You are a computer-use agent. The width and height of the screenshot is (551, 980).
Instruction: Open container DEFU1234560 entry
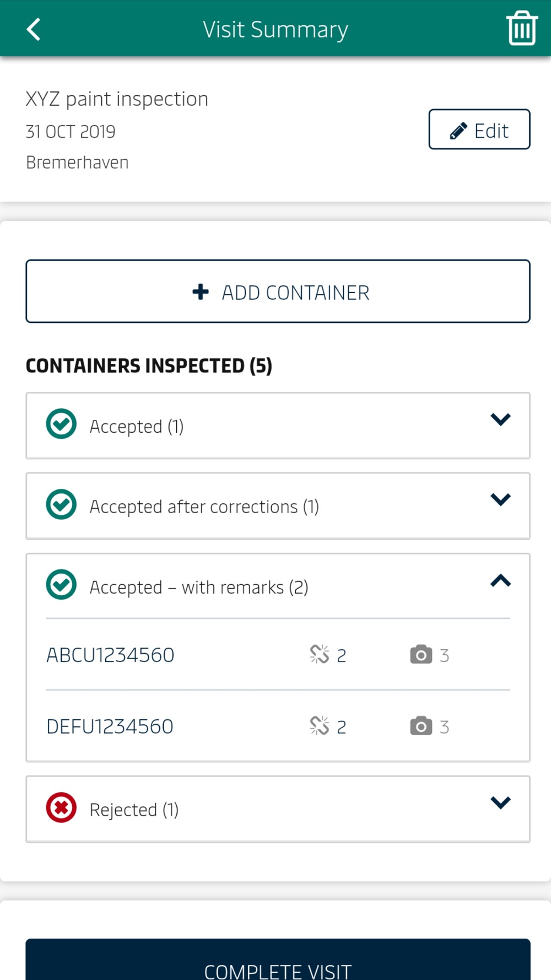pyautogui.click(x=278, y=726)
